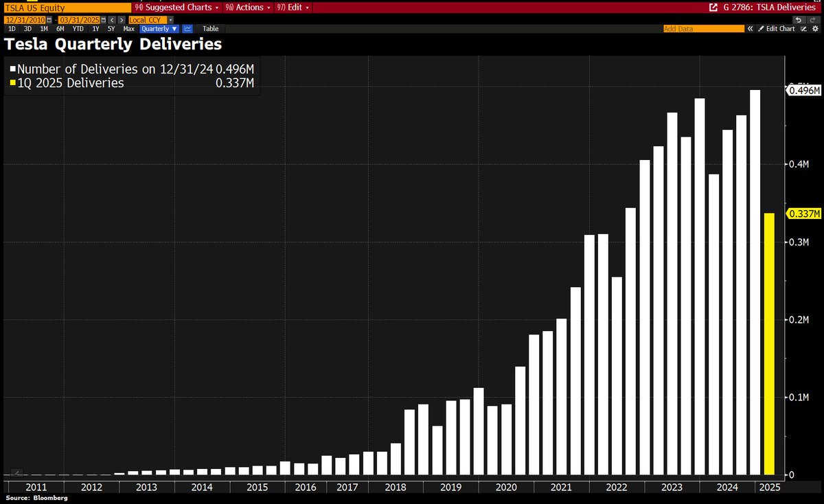Open the Edit dropdown menu
The image size is (824, 504).
point(293,8)
